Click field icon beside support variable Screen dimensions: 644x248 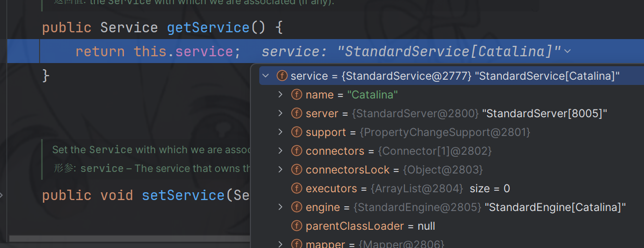coord(297,132)
